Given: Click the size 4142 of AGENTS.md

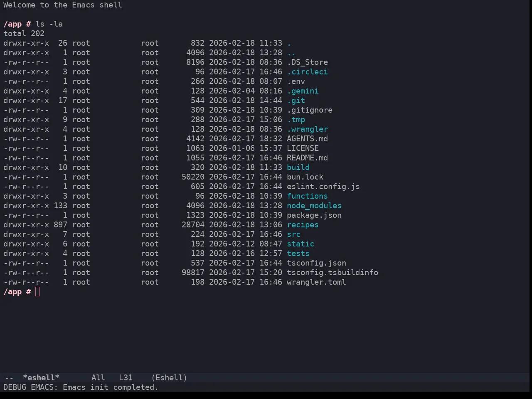Looking at the screenshot, I should click(195, 139).
